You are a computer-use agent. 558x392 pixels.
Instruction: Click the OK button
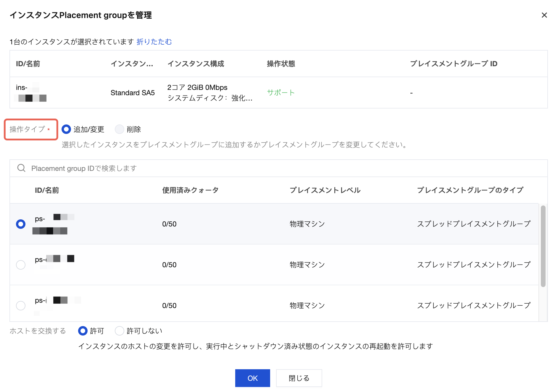pyautogui.click(x=252, y=378)
